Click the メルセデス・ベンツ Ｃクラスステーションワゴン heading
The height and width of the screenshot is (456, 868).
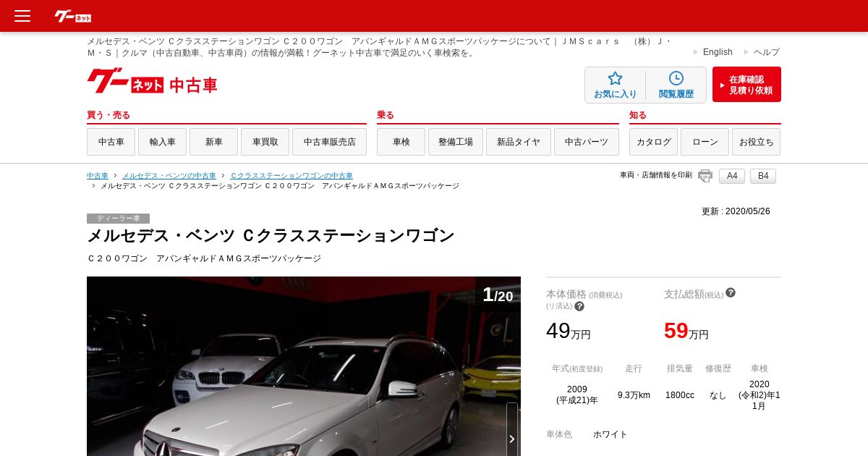coord(271,235)
